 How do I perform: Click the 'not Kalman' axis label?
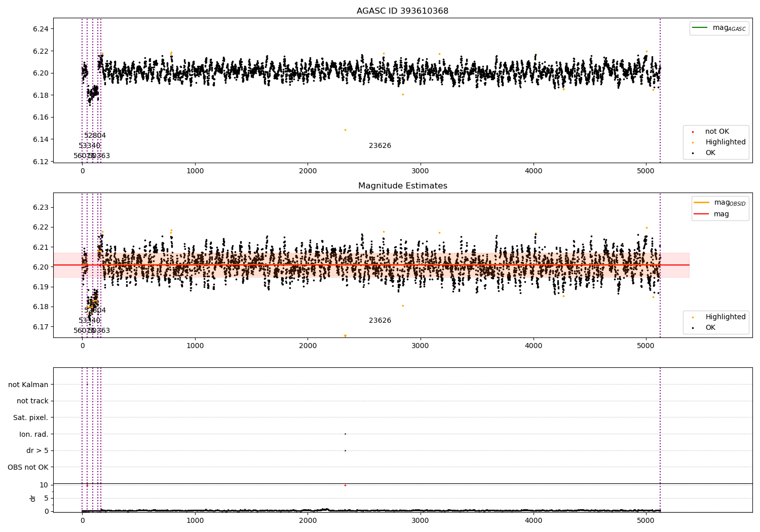tap(28, 385)
